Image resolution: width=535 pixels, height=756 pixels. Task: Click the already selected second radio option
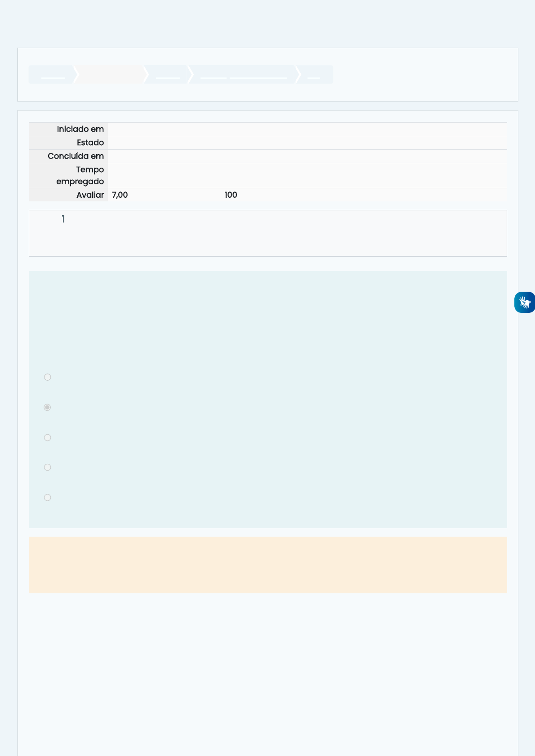(x=47, y=407)
